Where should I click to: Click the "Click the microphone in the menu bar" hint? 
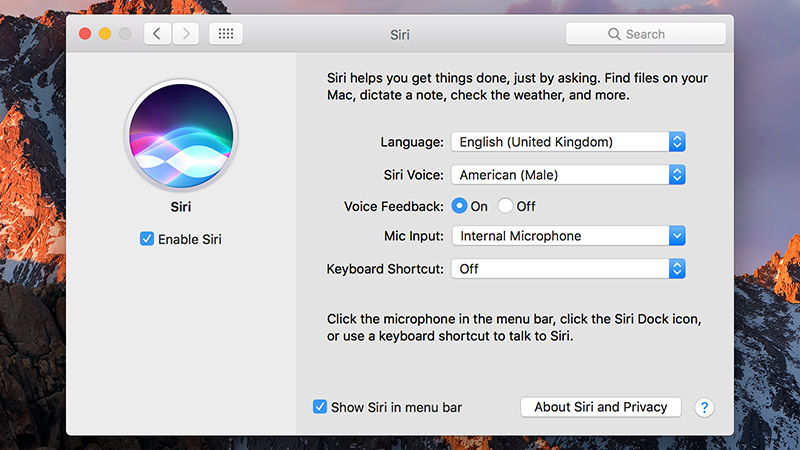(x=514, y=328)
